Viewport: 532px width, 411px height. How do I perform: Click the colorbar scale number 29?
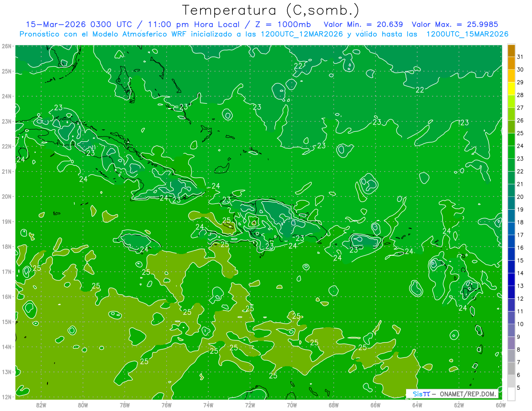pos(520,82)
